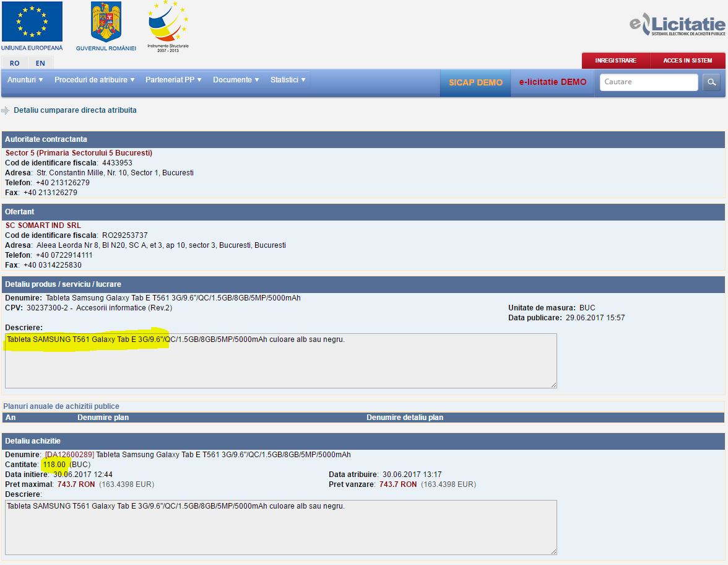
Task: Click the dotted icon beside Detaliu cumparare directa
Action: pos(5,110)
